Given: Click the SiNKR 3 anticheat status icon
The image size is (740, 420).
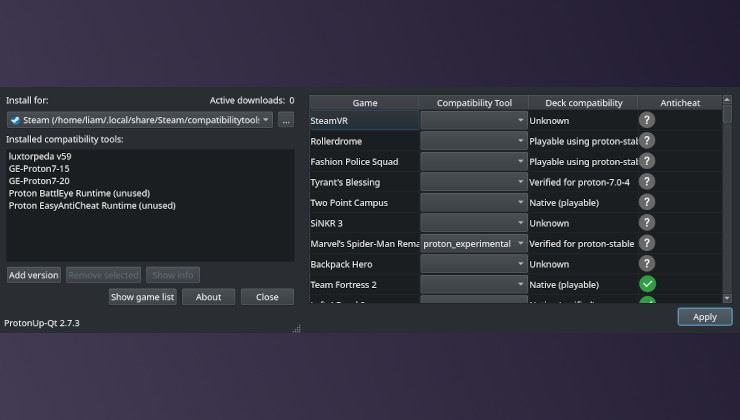Looking at the screenshot, I should click(647, 223).
